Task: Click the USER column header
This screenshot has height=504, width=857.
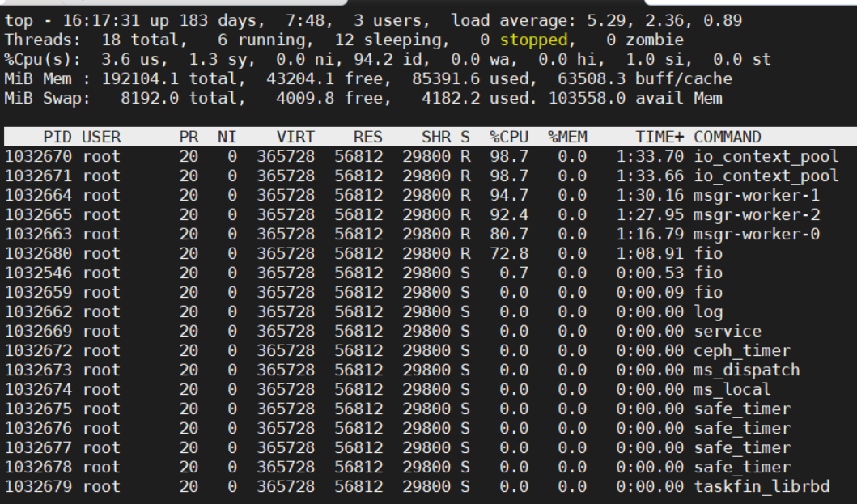Action: (x=101, y=137)
